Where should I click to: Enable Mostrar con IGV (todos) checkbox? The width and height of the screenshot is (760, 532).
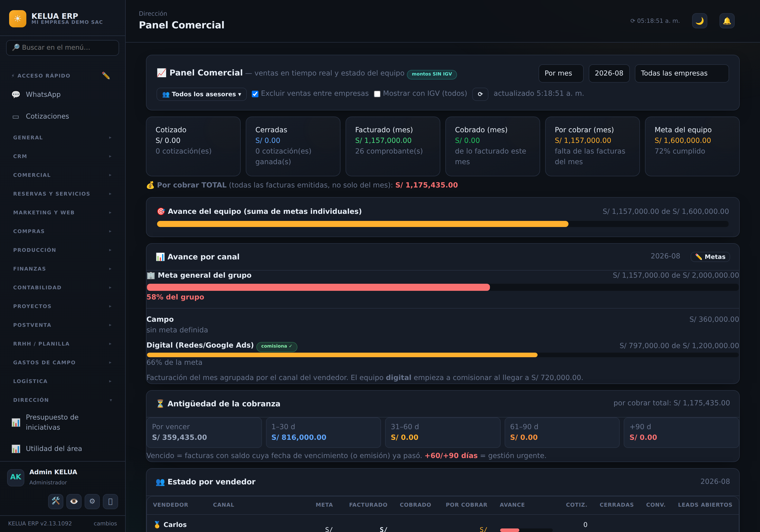click(377, 94)
